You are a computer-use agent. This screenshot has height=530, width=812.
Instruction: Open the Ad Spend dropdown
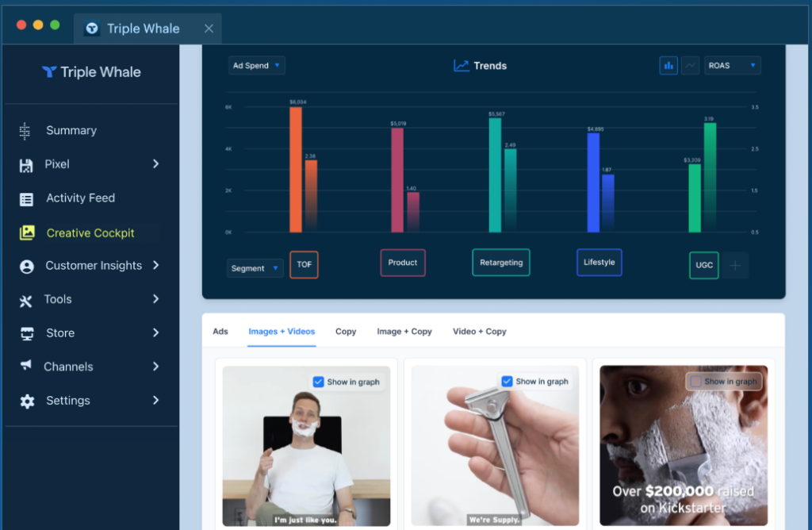(256, 66)
